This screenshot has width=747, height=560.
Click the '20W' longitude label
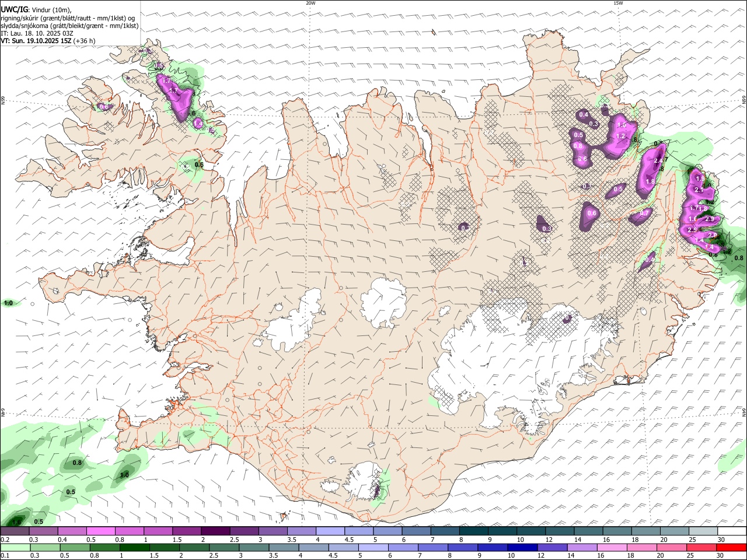click(310, 3)
